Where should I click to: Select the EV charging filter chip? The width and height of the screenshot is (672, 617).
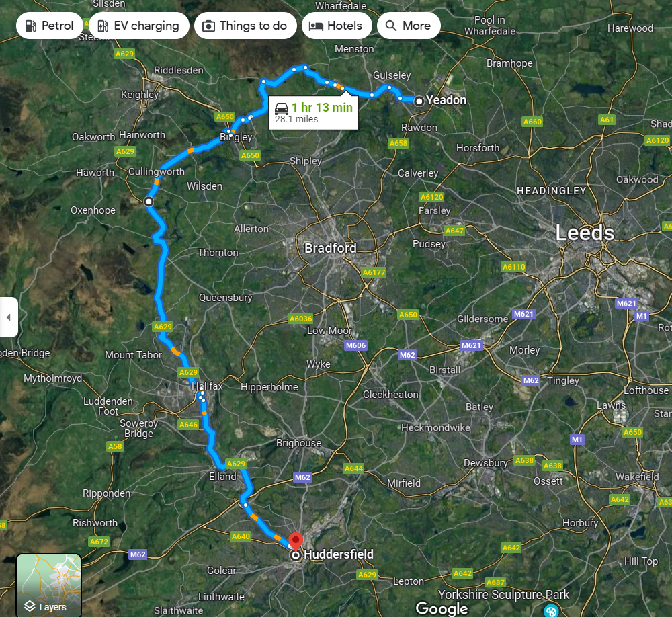(x=139, y=26)
